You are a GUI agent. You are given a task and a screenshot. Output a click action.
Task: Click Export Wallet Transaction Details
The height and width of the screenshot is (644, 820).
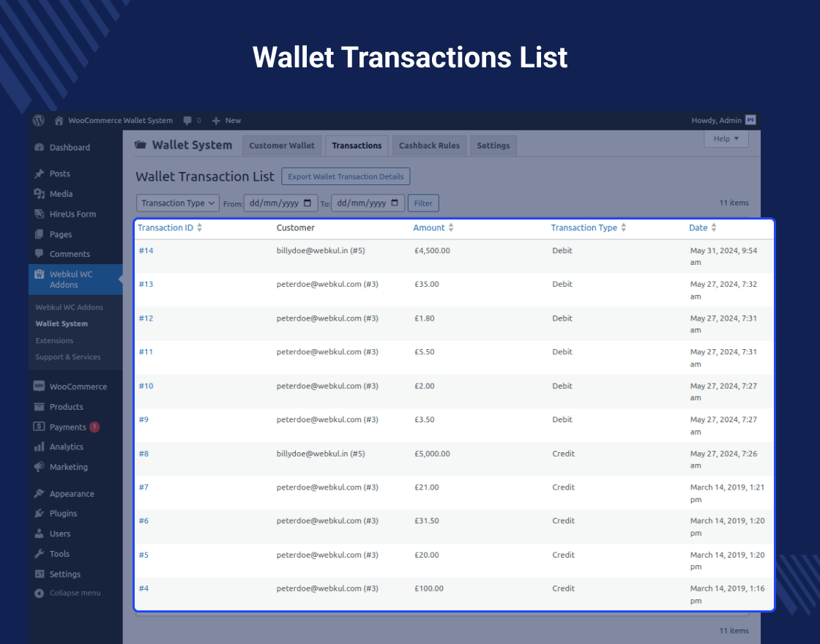coord(346,176)
